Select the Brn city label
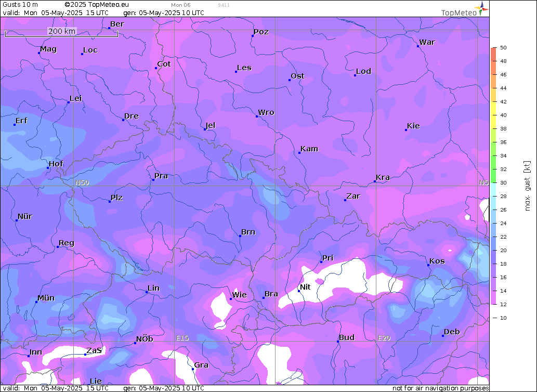Screen dimensions: 537x392 pyautogui.click(x=248, y=232)
